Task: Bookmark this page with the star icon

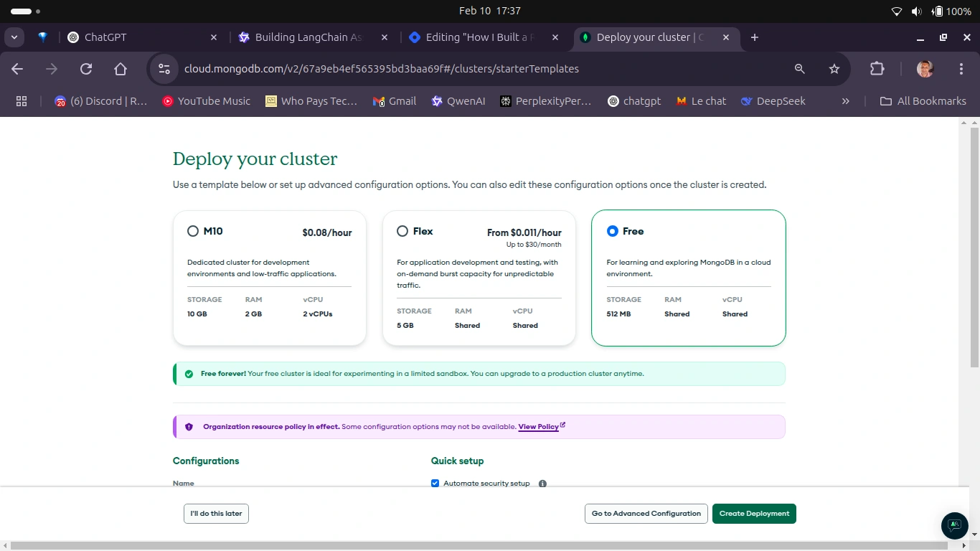Action: coord(834,69)
